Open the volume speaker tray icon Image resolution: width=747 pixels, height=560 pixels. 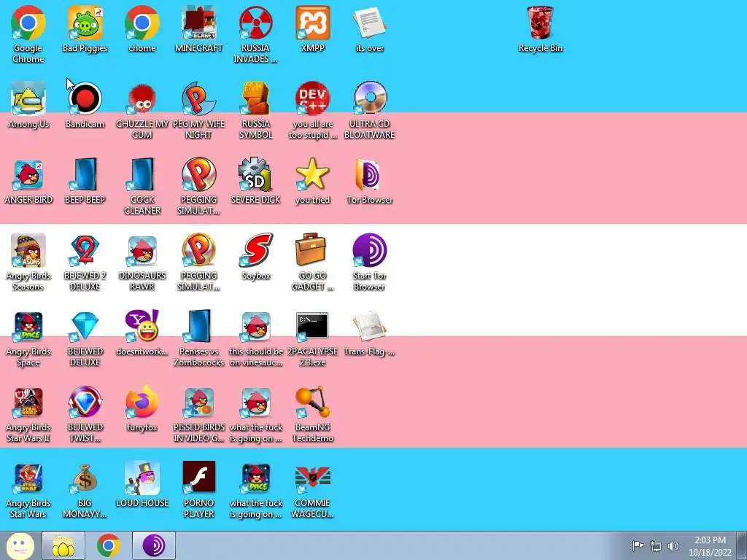coord(673,546)
